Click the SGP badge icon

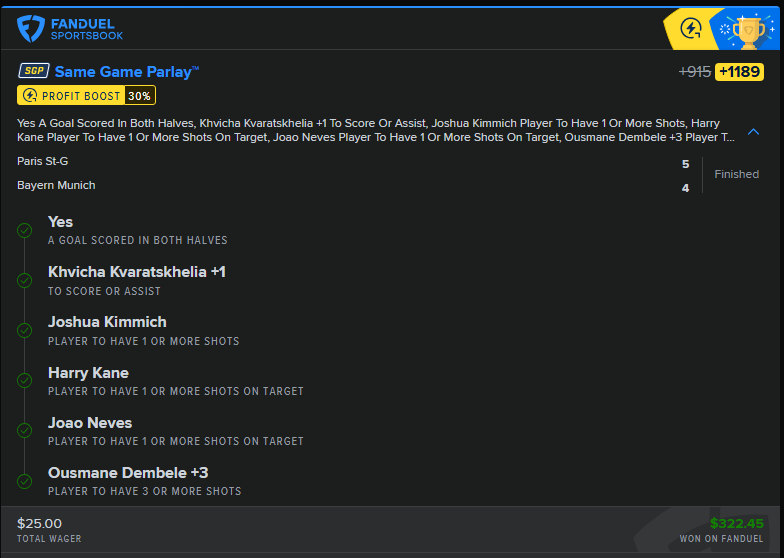[x=34, y=70]
